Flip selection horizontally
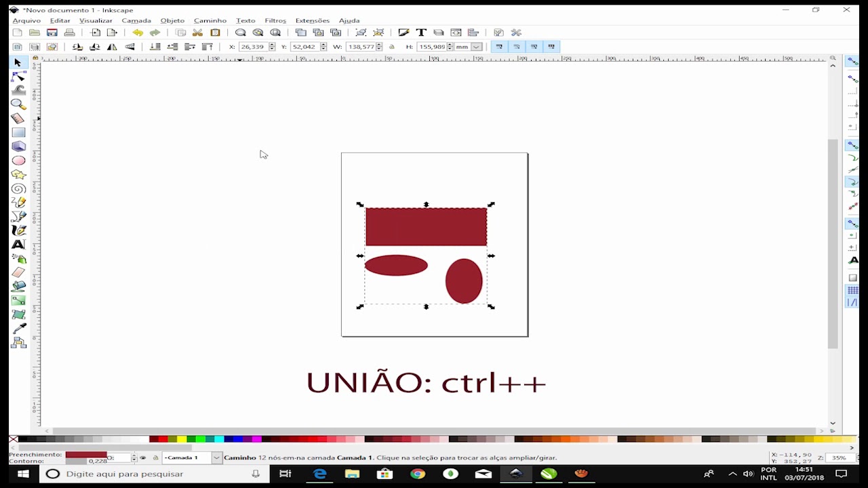This screenshot has height=488, width=868. tap(112, 47)
